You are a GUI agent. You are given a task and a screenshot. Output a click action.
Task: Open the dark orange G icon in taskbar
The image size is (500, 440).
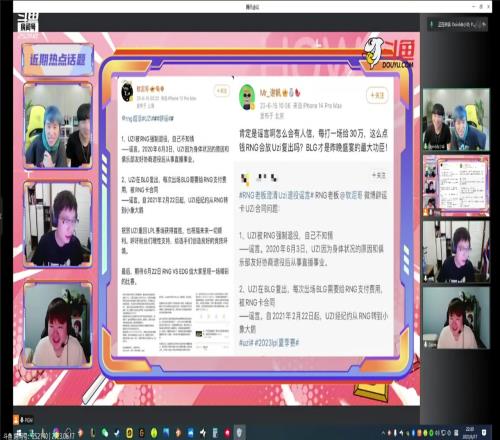click(x=142, y=433)
